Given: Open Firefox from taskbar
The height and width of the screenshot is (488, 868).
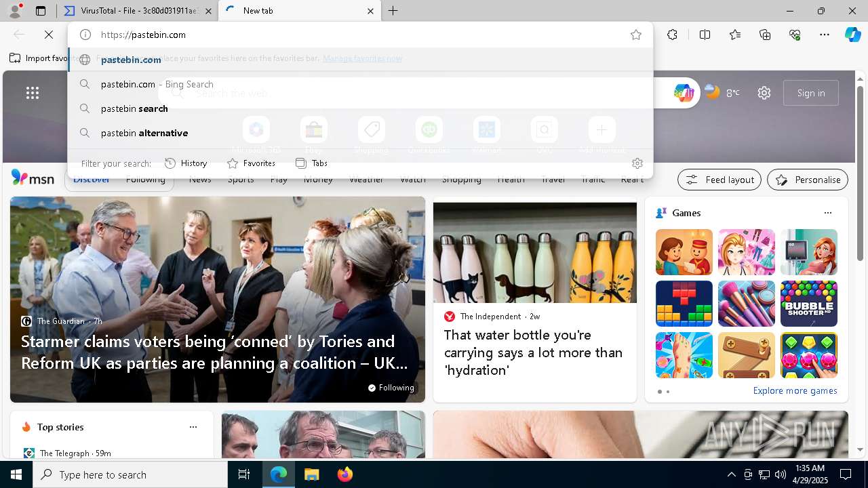Looking at the screenshot, I should pos(344,474).
